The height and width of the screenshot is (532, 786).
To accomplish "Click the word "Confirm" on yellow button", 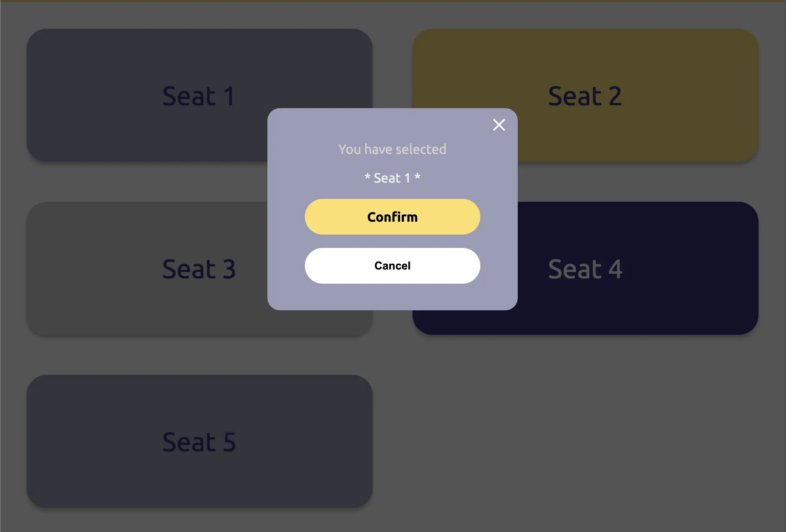I will (x=392, y=217).
